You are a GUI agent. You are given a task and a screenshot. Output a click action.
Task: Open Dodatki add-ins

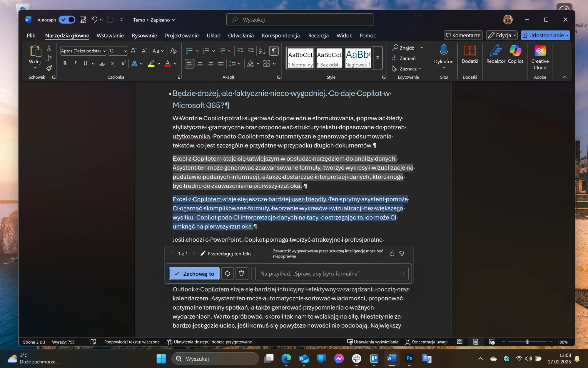(470, 54)
